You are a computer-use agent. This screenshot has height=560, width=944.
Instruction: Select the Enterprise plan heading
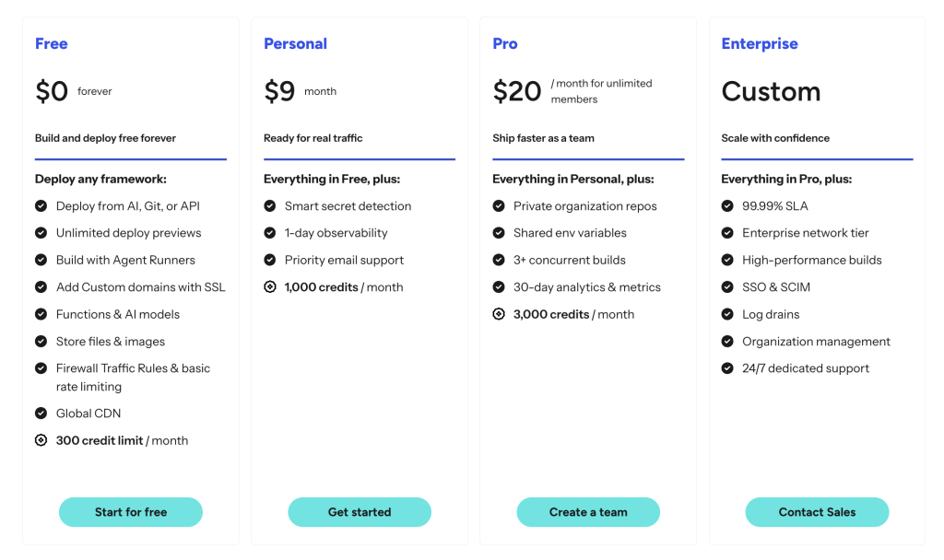pyautogui.click(x=760, y=43)
